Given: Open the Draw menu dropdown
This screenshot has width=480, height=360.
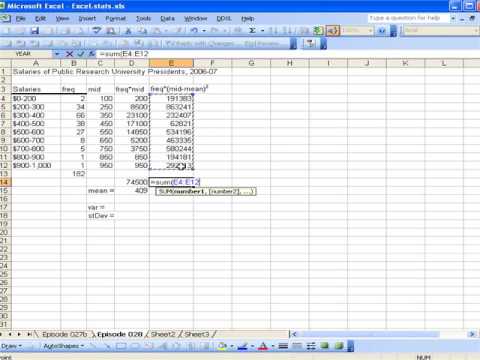Looking at the screenshot, I should click(11, 346).
